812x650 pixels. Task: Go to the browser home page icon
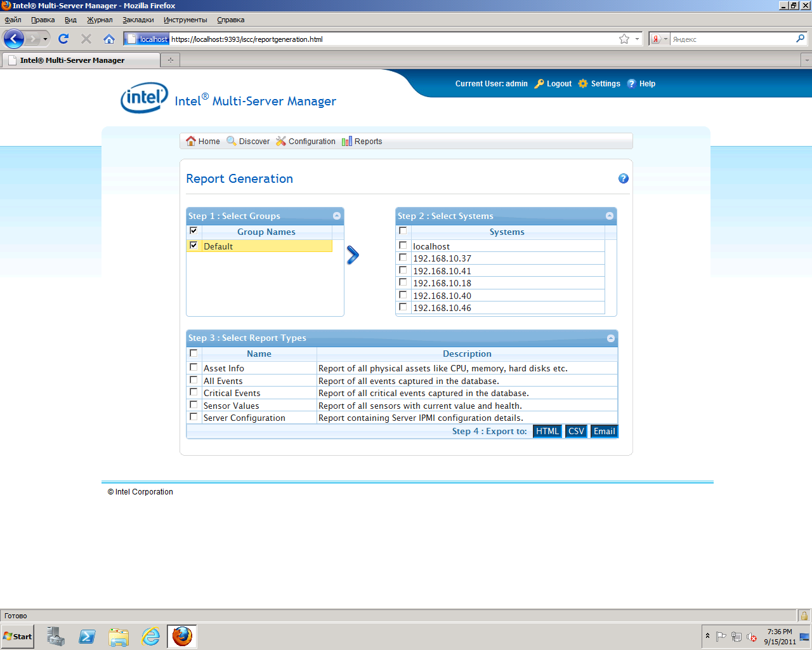109,39
